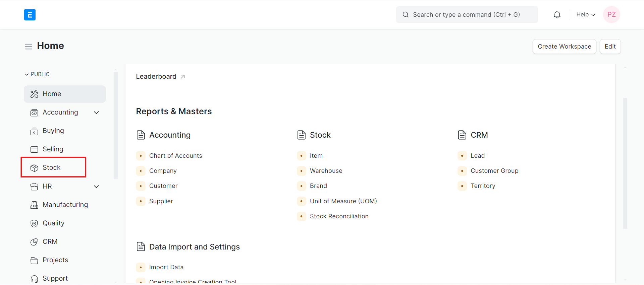Click the Support sidebar headset icon
The width and height of the screenshot is (644, 285).
click(34, 279)
